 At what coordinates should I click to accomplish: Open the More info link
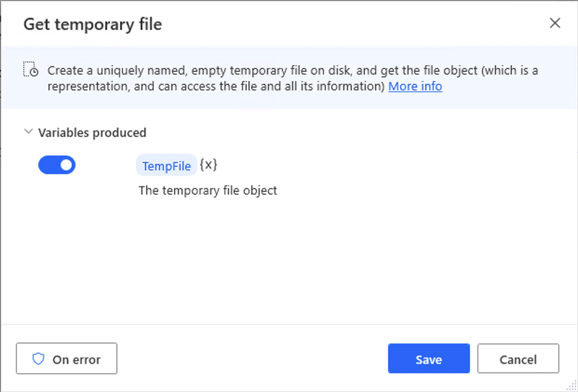pos(415,86)
